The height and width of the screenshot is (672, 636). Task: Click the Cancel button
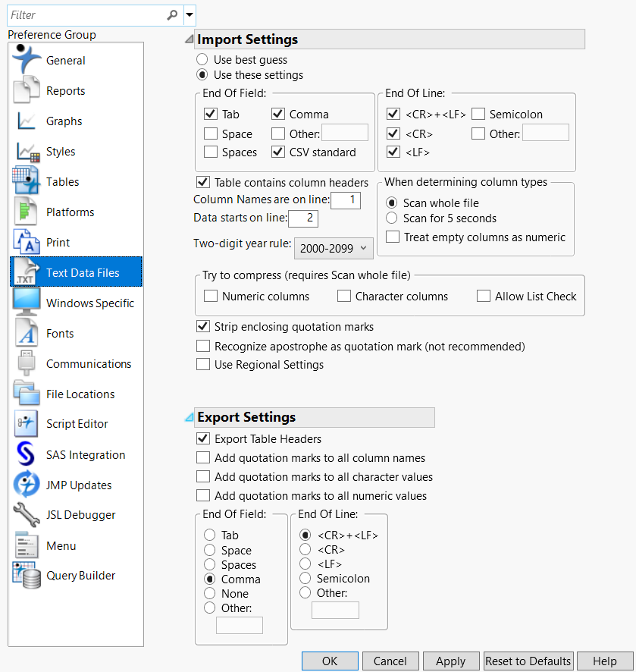pos(390,661)
